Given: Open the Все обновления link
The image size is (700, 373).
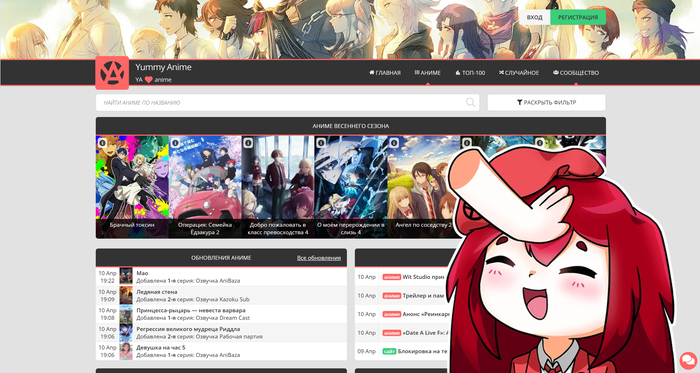Looking at the screenshot, I should (x=319, y=258).
